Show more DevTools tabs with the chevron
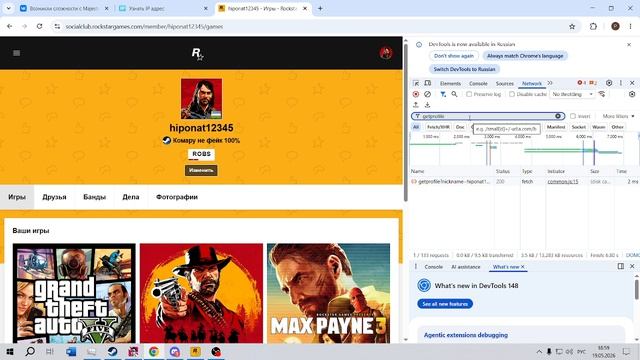Screen dimensions: 640x360 click(550, 83)
